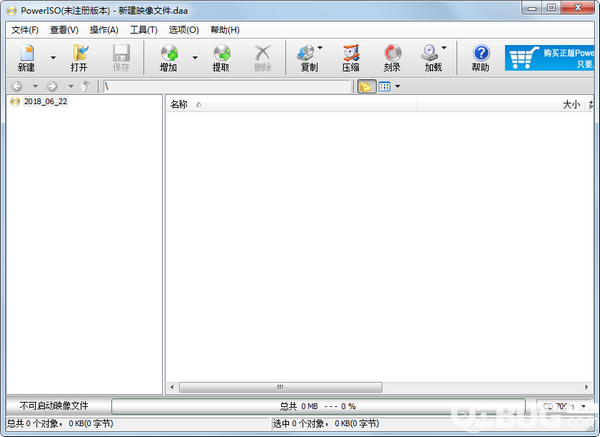The height and width of the screenshot is (437, 600).
Task: Open the 工具(T) menu
Action: pos(143,30)
